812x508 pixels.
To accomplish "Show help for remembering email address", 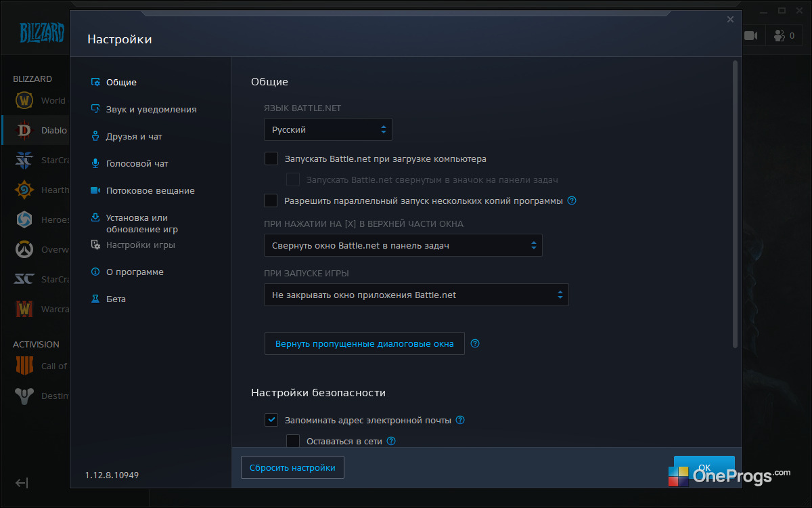I will pos(460,420).
